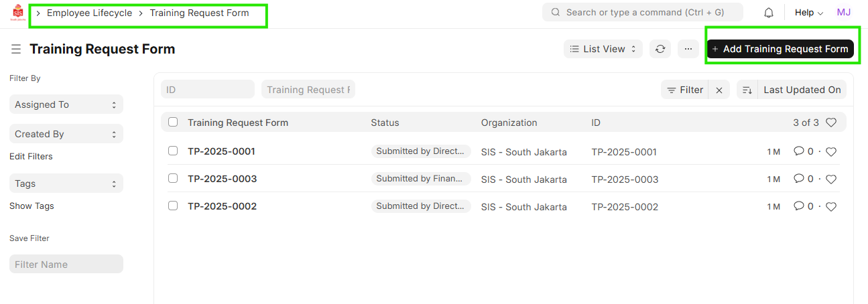Click the SIS logo home icon
This screenshot has width=868, height=304.
[x=18, y=13]
